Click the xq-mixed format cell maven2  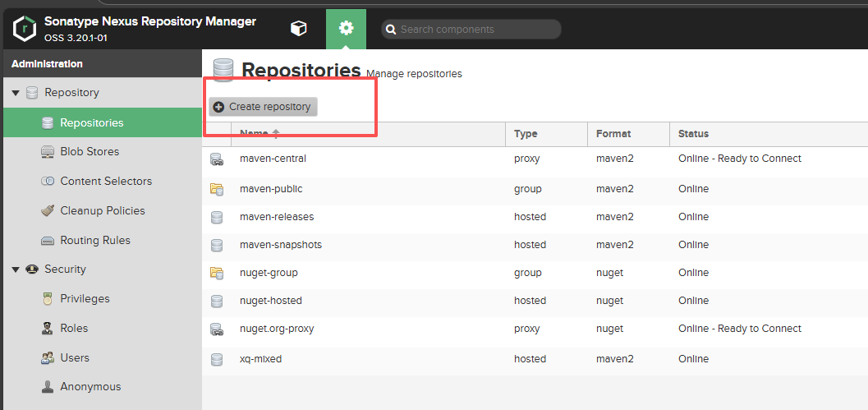[x=614, y=358]
